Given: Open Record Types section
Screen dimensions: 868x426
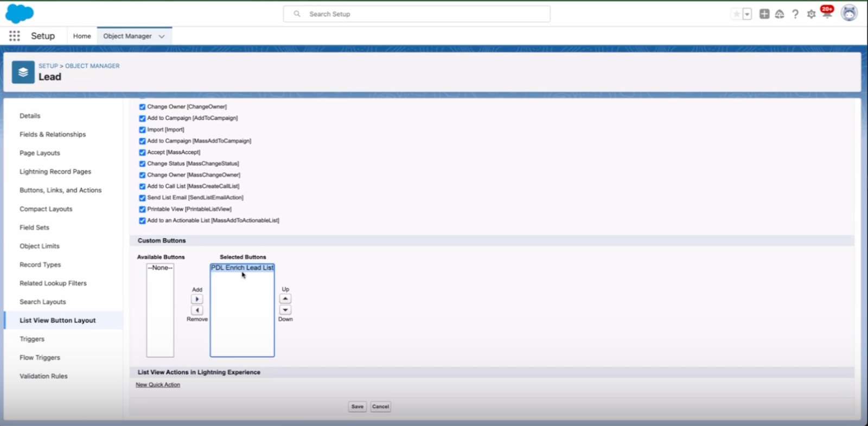Looking at the screenshot, I should [x=40, y=264].
